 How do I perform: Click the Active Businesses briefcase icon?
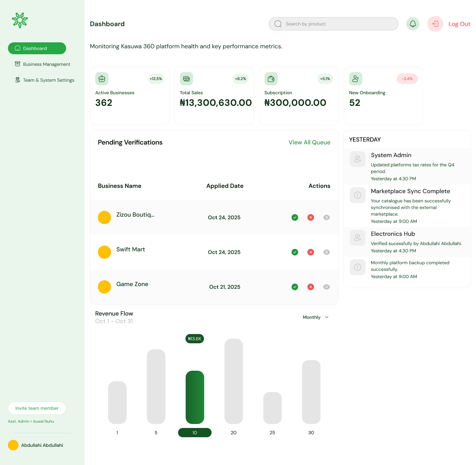pyautogui.click(x=102, y=79)
